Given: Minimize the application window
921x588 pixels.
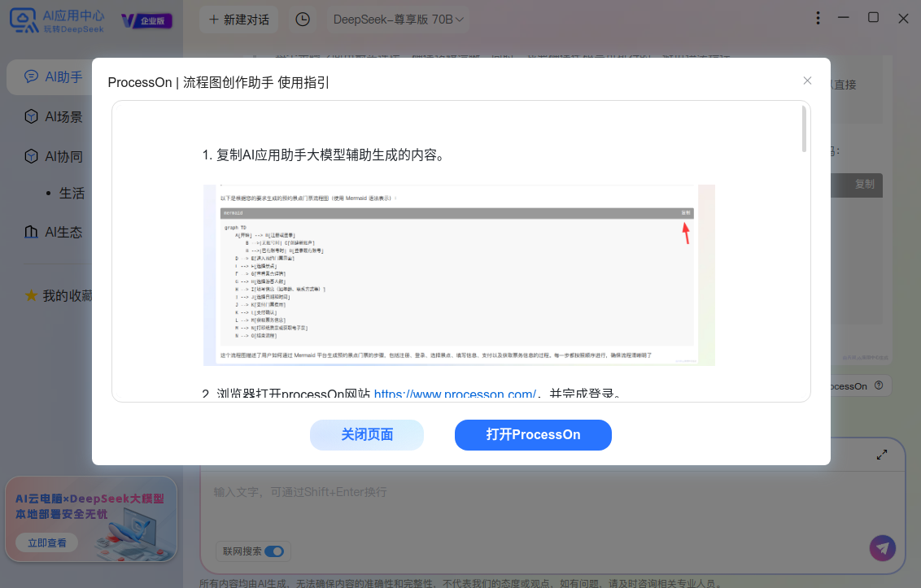Looking at the screenshot, I should (x=844, y=18).
